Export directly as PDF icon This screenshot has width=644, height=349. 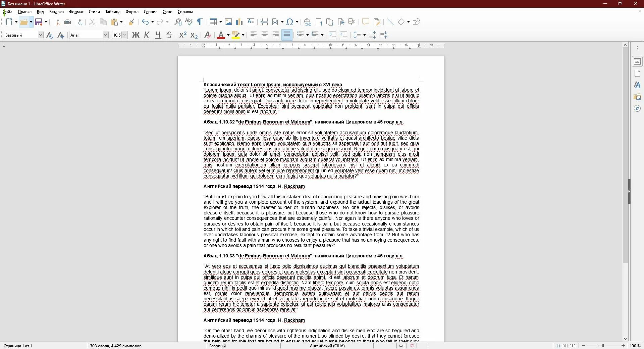point(56,22)
